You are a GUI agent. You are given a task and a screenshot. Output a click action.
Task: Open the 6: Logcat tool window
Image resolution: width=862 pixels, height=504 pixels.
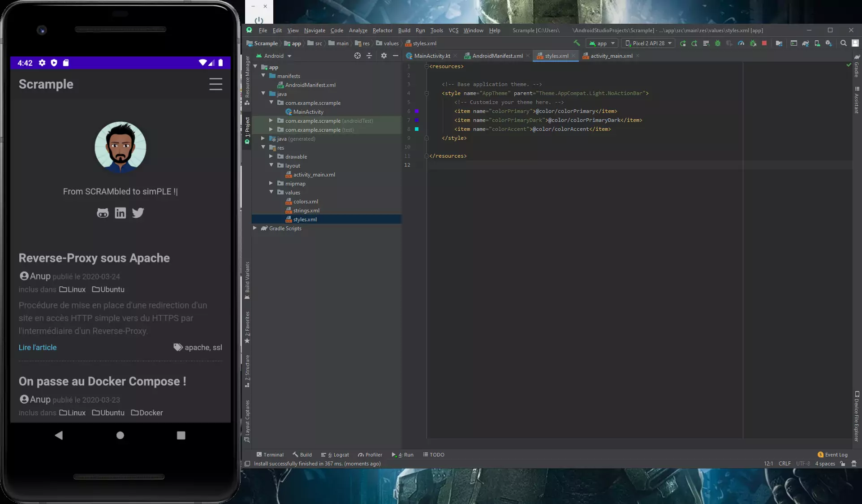(335, 454)
